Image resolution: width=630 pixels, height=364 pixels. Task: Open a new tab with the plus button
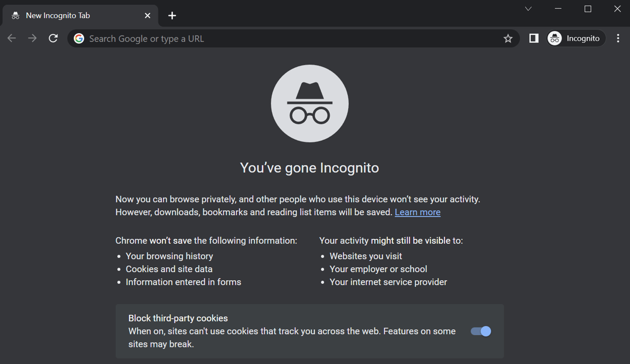click(x=172, y=15)
